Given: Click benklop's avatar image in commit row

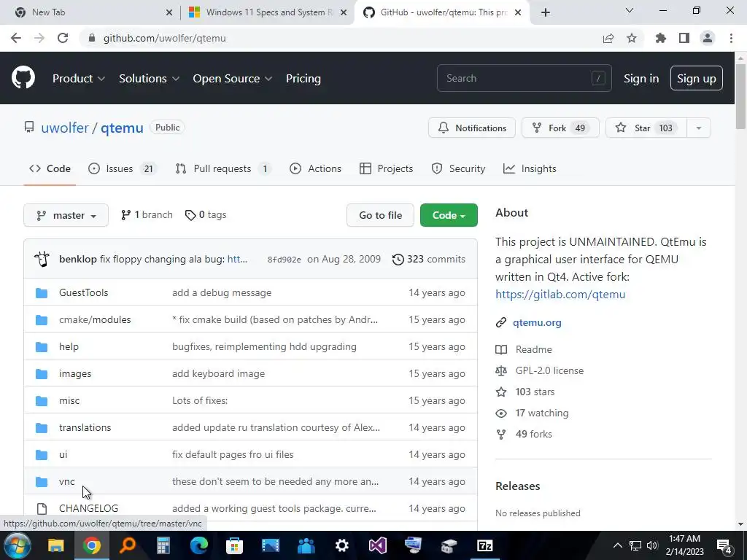Looking at the screenshot, I should pyautogui.click(x=42, y=259).
